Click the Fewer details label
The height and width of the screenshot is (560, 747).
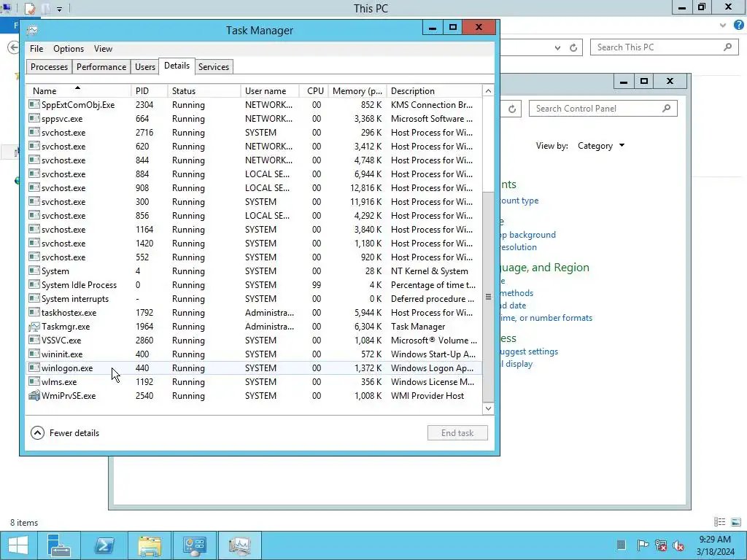tap(74, 433)
